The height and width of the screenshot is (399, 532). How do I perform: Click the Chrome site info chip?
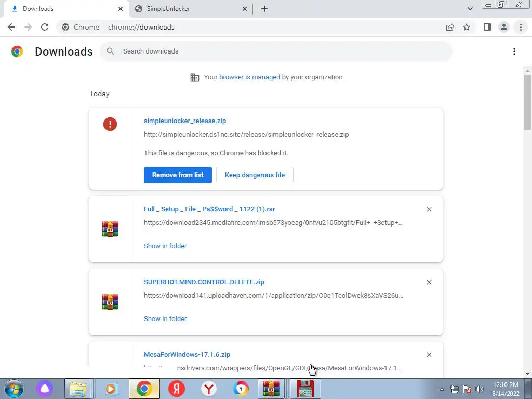[x=81, y=27]
